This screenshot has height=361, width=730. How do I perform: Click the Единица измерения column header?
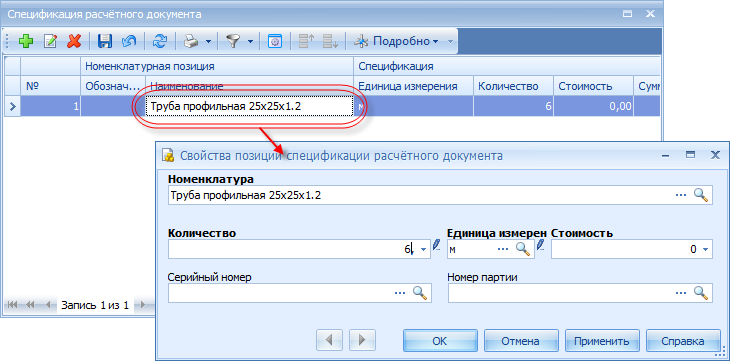(414, 86)
